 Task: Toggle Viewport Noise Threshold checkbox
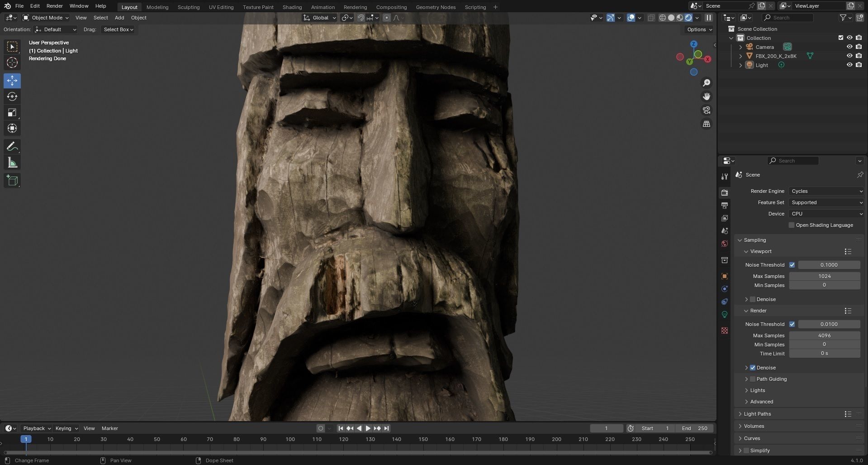click(792, 265)
